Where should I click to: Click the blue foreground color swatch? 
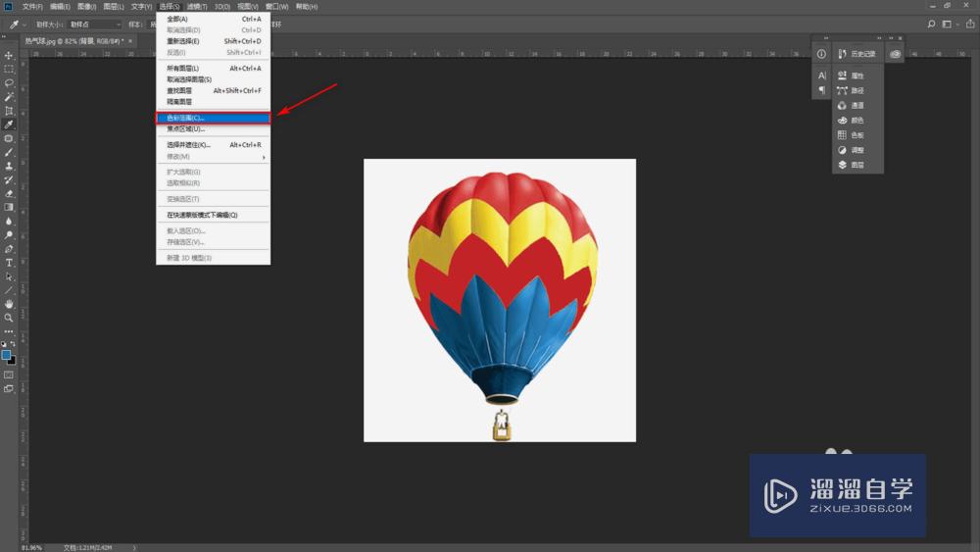(x=7, y=355)
